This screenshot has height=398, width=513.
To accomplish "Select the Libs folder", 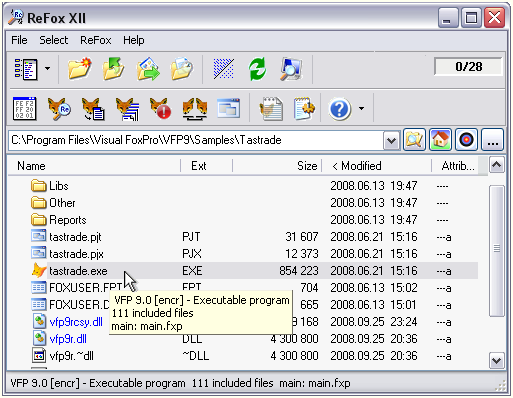I will pyautogui.click(x=59, y=186).
